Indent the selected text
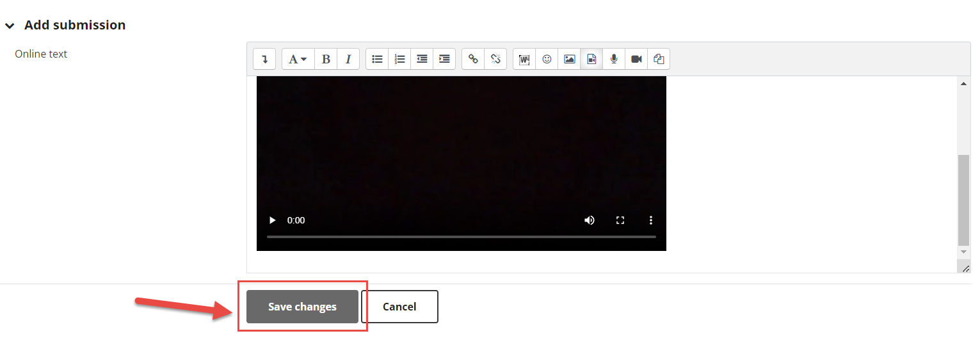Viewport: 980px width, 338px height. [x=444, y=59]
